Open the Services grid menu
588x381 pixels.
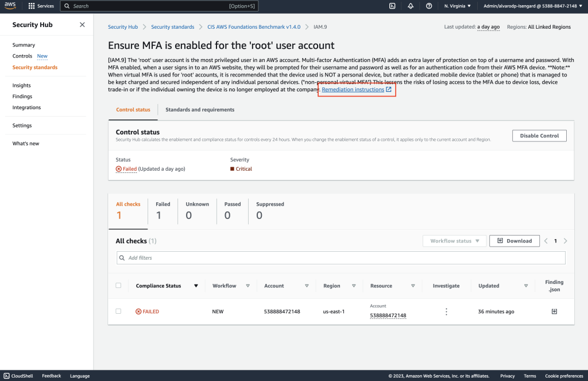point(41,6)
